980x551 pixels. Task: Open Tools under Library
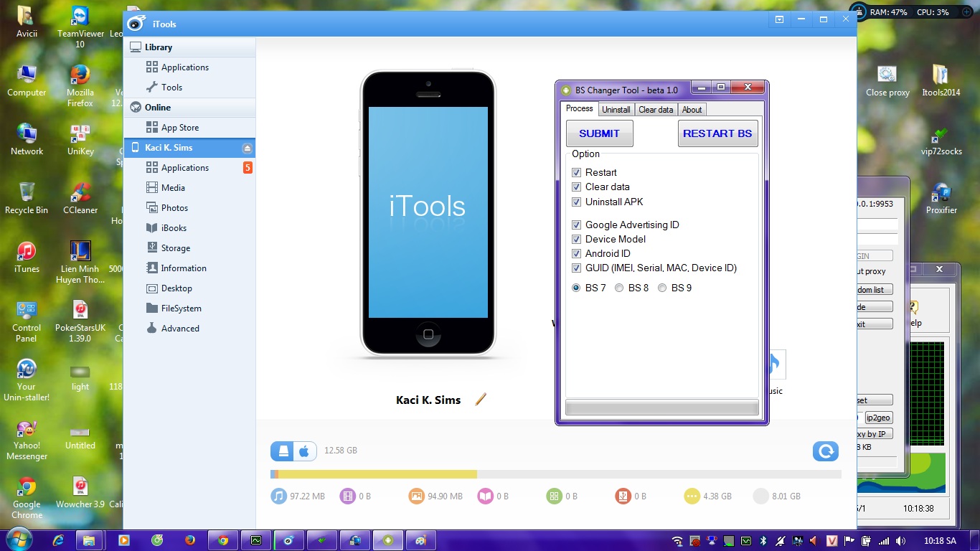(x=171, y=88)
